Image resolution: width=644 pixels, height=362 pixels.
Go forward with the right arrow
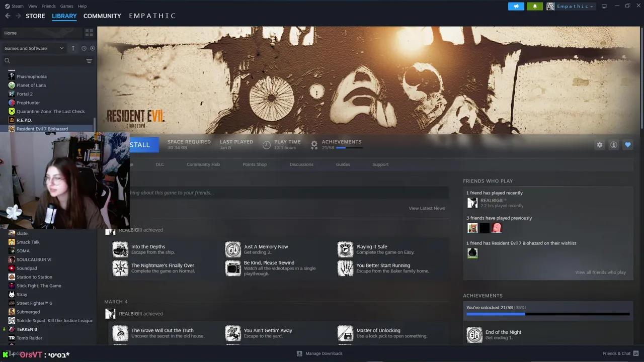pyautogui.click(x=18, y=16)
